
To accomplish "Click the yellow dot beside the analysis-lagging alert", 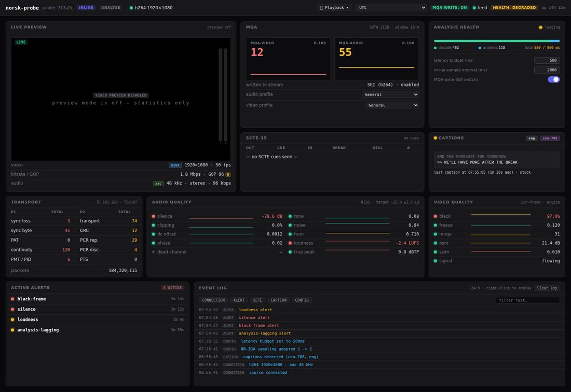I will (x=12, y=330).
